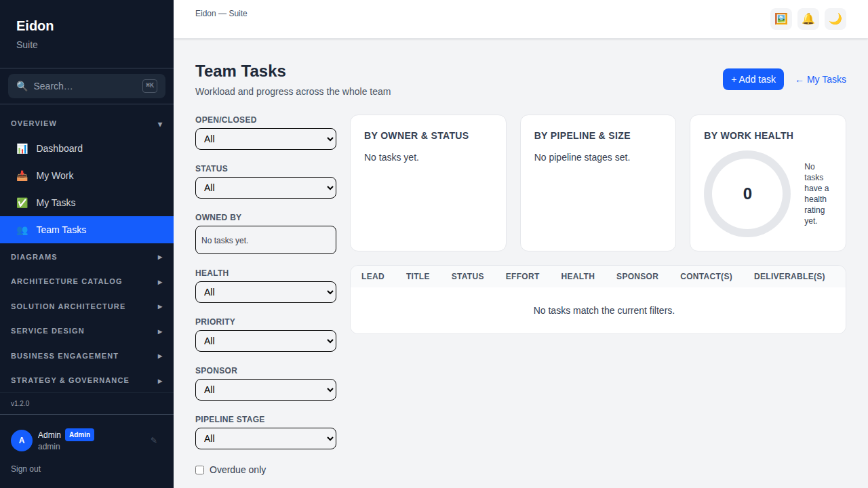Image resolution: width=868 pixels, height=488 pixels.
Task: Expand the Business Engagement section
Action: [x=87, y=356]
